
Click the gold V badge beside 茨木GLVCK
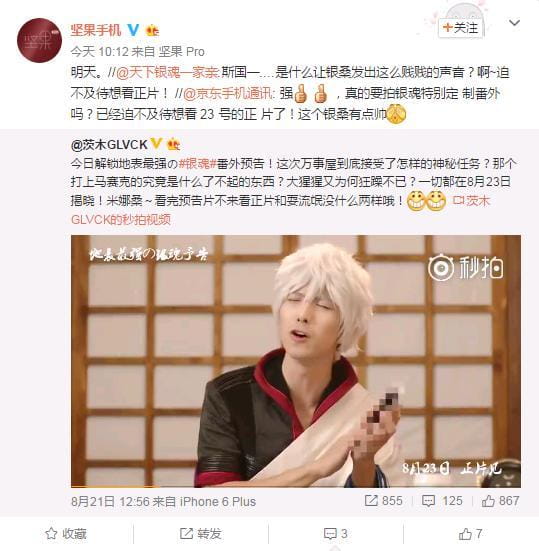click(156, 143)
